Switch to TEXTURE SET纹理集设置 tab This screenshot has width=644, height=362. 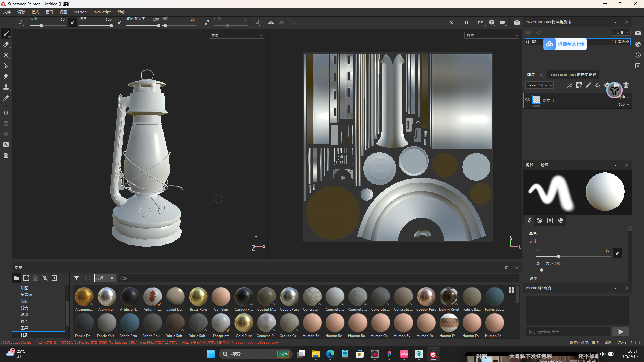pyautogui.click(x=573, y=75)
